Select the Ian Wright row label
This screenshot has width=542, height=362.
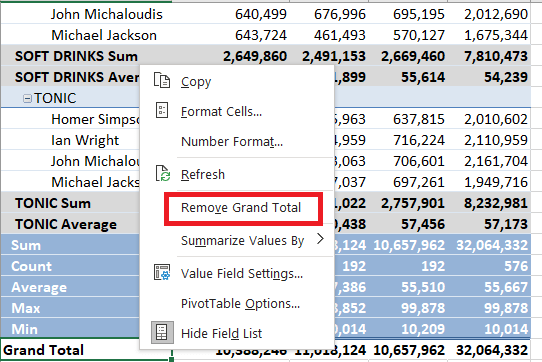click(x=85, y=140)
